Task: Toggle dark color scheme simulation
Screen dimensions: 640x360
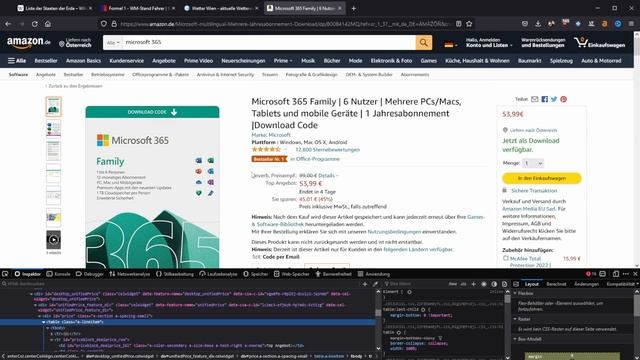Action: pos(494,284)
